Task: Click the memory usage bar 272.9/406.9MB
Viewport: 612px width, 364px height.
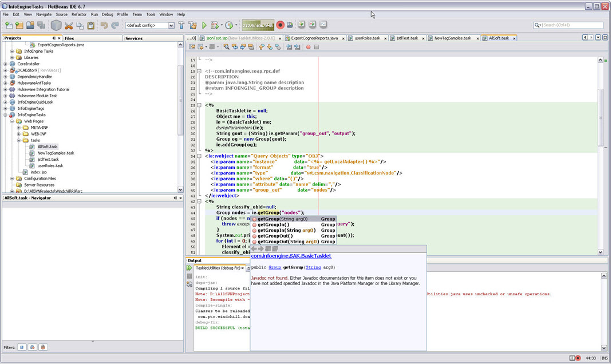Action: [258, 26]
